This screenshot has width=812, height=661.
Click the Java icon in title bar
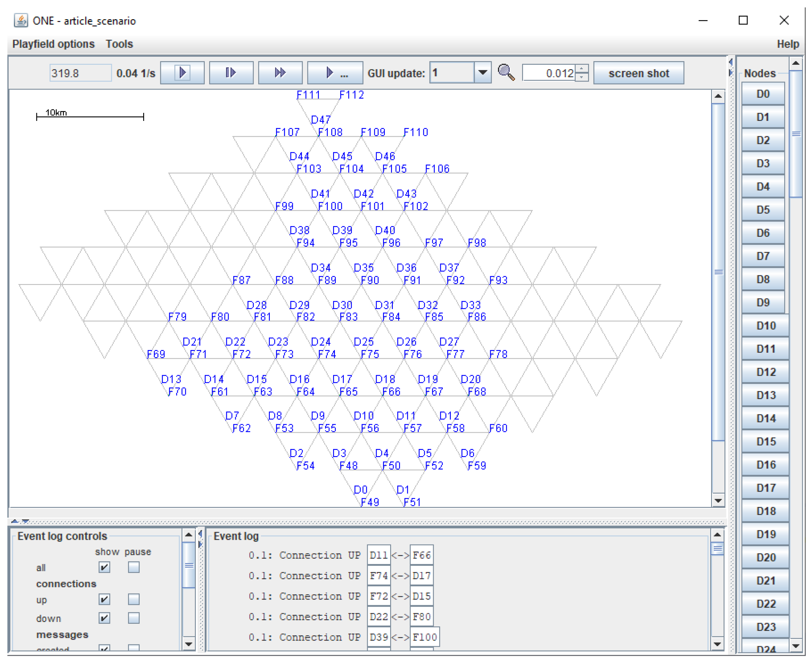(21, 20)
